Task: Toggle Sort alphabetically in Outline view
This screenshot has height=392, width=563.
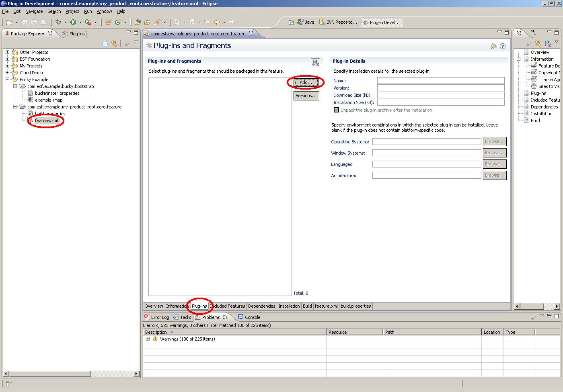Action: (548, 43)
